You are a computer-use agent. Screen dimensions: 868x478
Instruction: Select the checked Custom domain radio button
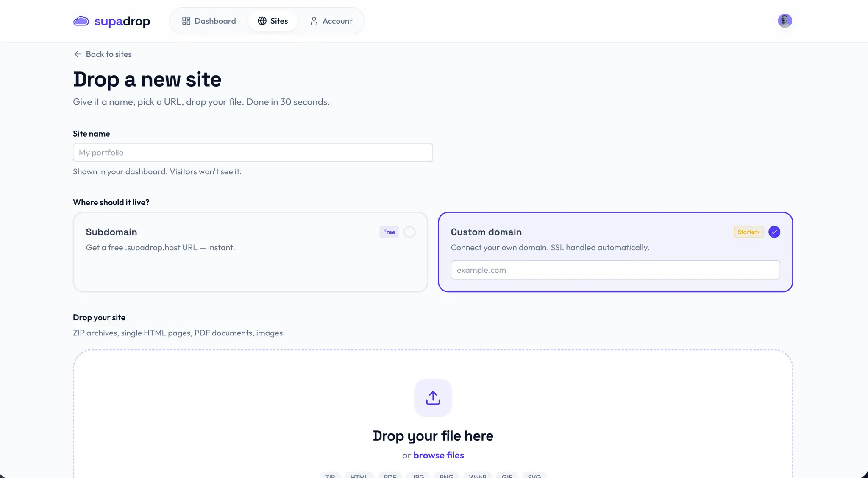click(x=774, y=232)
